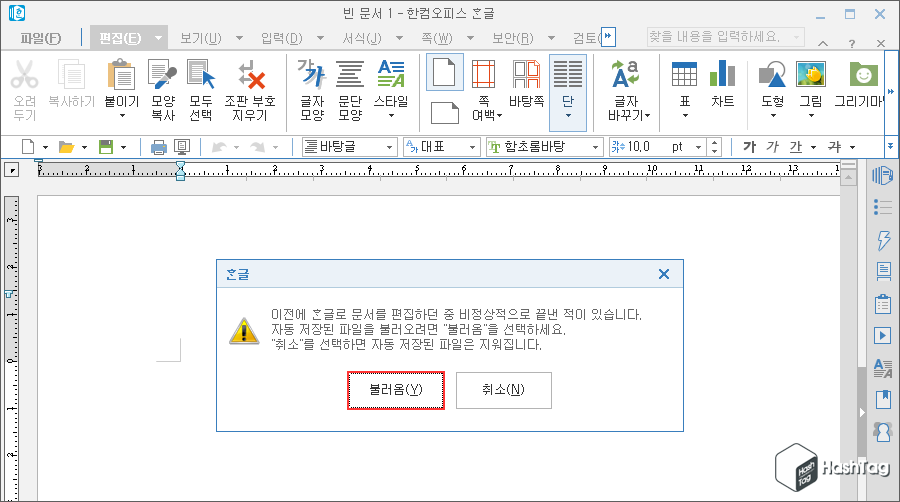The height and width of the screenshot is (502, 900).
Task: Select the Copy Shape (모양 복사) tool
Action: click(x=162, y=75)
